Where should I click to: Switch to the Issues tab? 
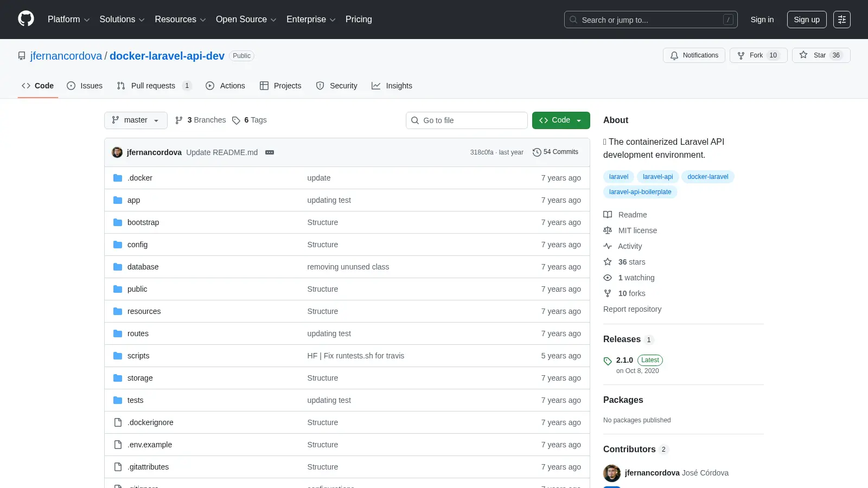click(x=85, y=86)
